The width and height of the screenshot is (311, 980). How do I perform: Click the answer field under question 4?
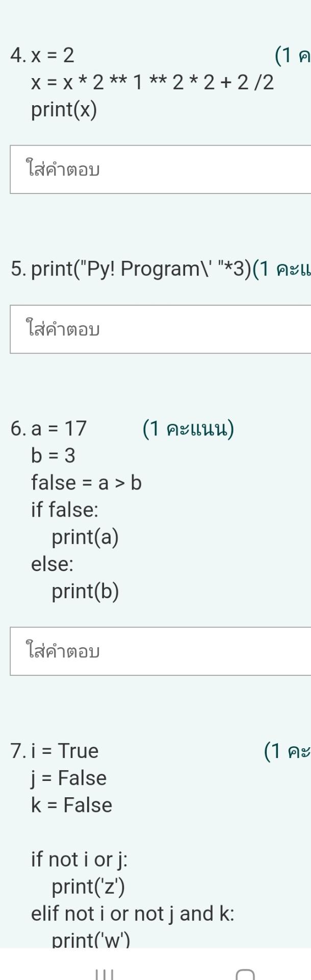pos(153,169)
